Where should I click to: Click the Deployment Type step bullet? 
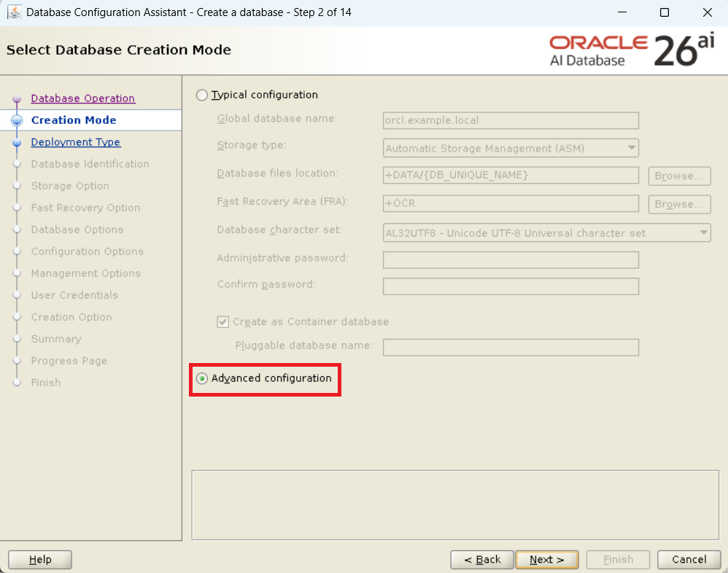point(17,144)
